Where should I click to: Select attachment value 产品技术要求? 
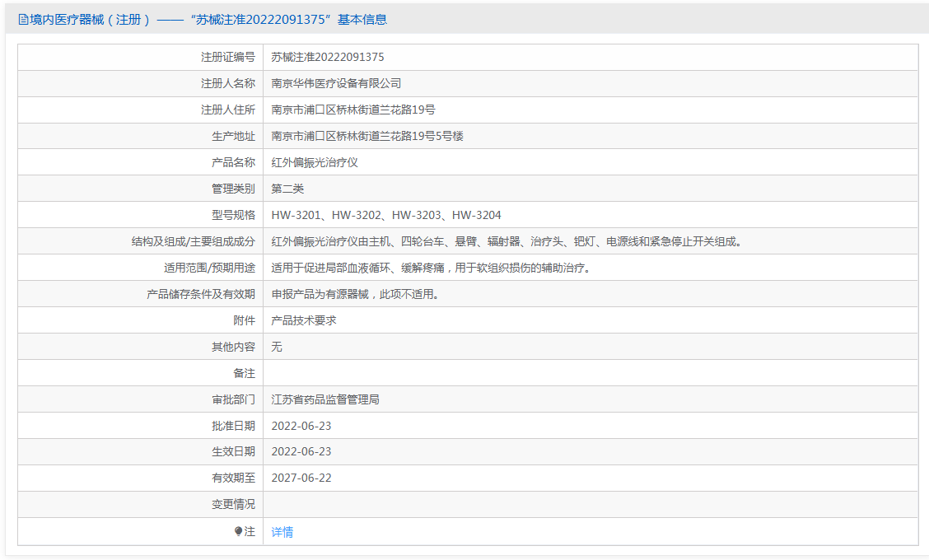pos(304,320)
